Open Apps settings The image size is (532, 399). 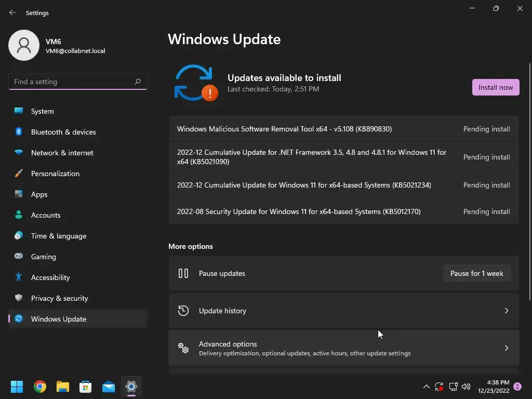(78, 194)
